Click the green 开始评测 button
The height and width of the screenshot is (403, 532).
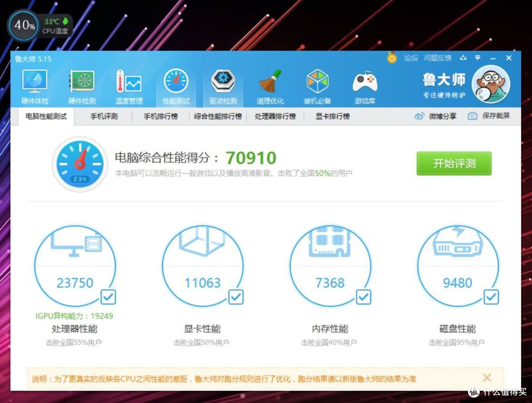click(454, 163)
